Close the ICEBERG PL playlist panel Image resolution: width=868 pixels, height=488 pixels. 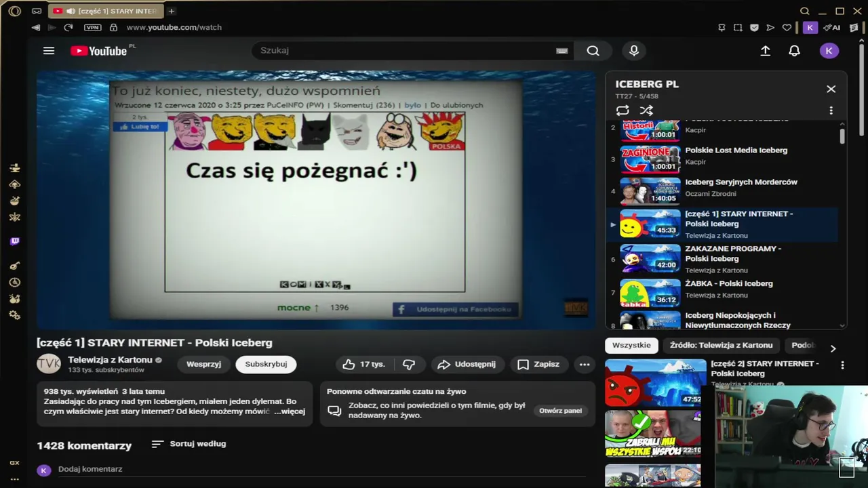click(831, 89)
